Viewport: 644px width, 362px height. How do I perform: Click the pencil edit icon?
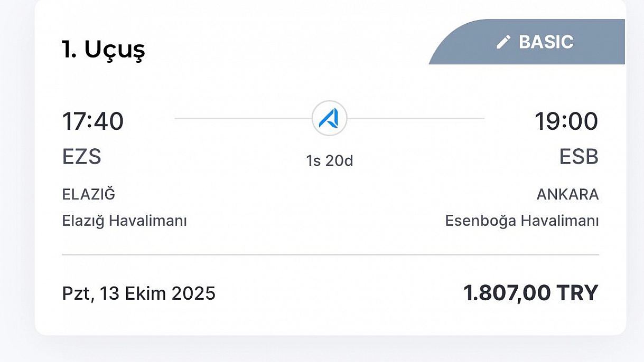[x=503, y=42]
